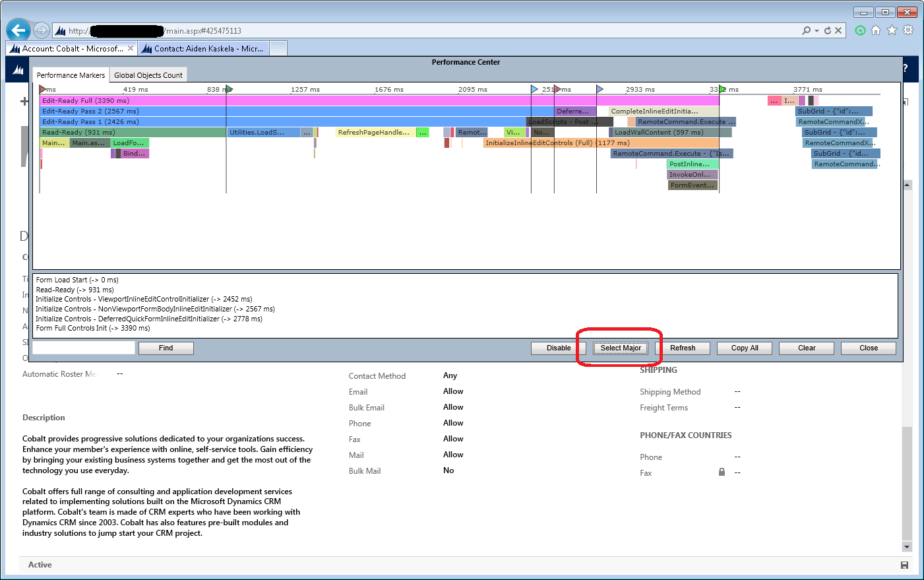The width and height of the screenshot is (924, 580).
Task: Click the Find text input field
Action: point(84,348)
